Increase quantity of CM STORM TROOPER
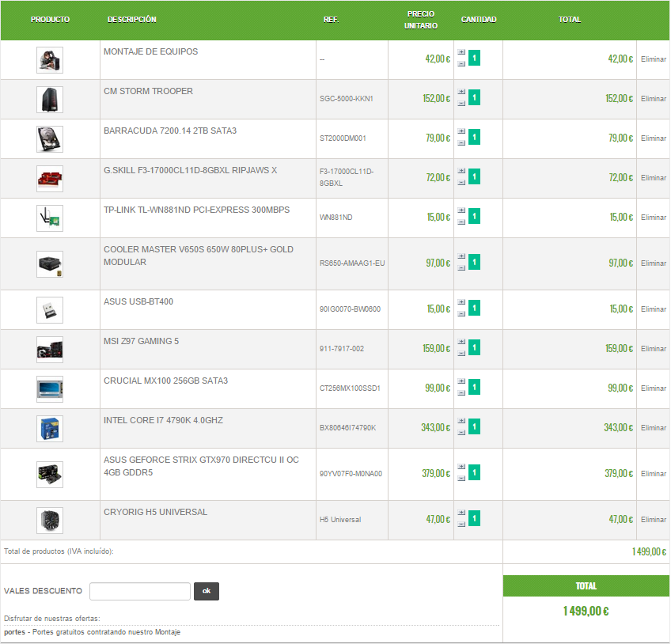This screenshot has height=644, width=671. coord(461,92)
